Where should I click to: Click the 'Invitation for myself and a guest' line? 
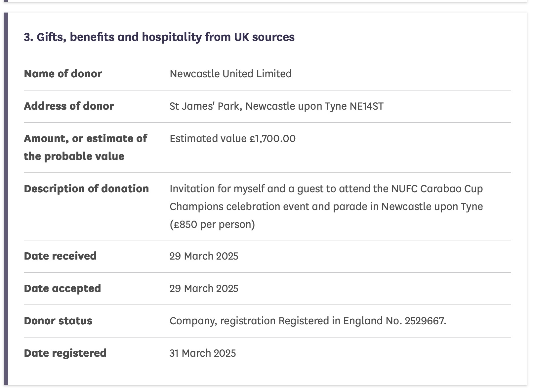[326, 189]
